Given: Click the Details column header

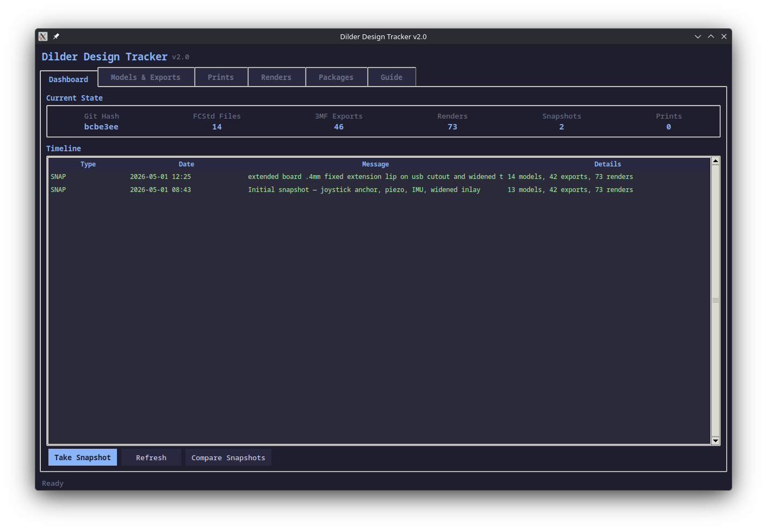Looking at the screenshot, I should coord(608,164).
